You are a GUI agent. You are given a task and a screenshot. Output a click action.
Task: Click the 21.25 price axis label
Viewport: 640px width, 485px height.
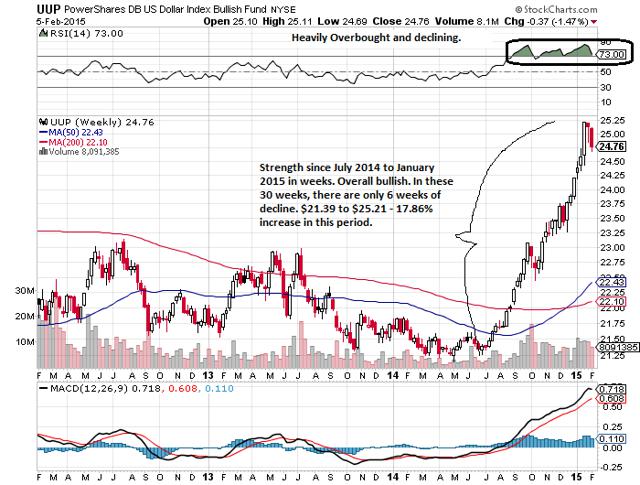click(x=612, y=356)
